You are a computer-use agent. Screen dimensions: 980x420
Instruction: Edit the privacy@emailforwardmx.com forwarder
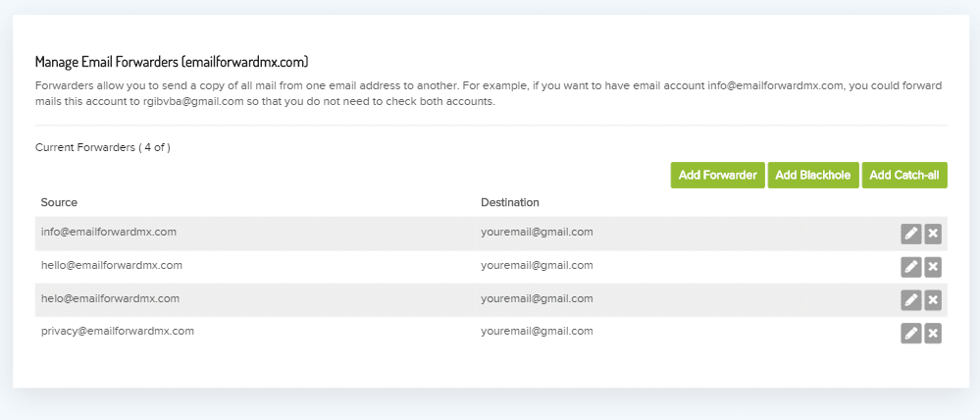point(910,334)
